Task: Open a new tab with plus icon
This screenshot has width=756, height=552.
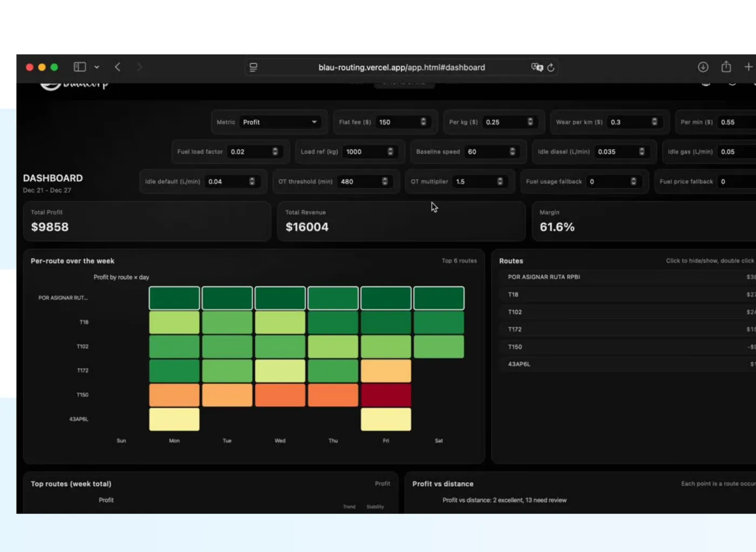Action: point(748,67)
